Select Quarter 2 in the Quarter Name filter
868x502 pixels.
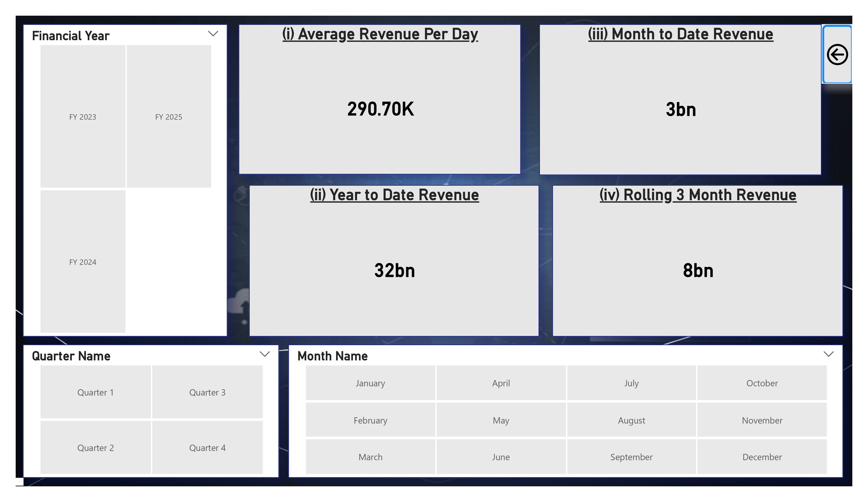(x=95, y=447)
